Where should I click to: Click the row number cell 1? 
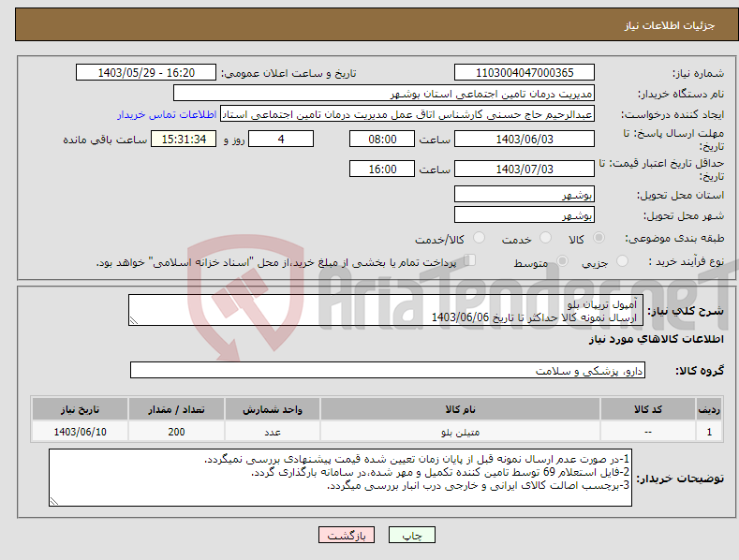(x=709, y=432)
